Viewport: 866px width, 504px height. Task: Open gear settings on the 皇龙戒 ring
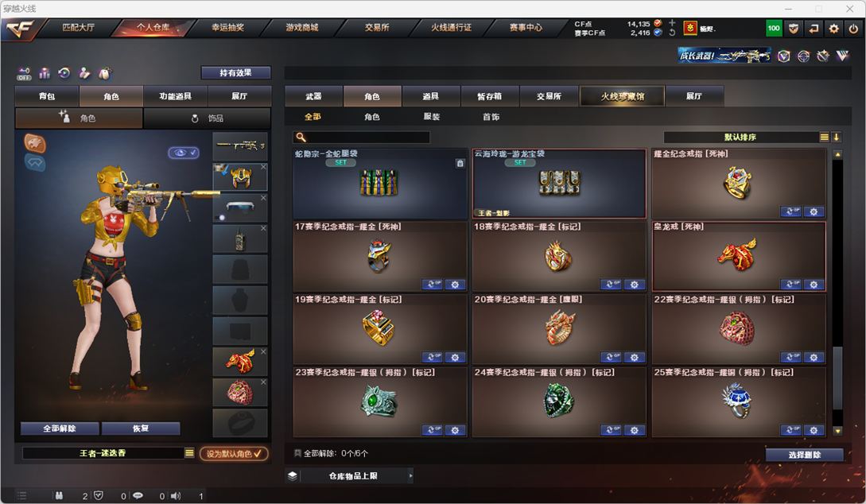(814, 285)
